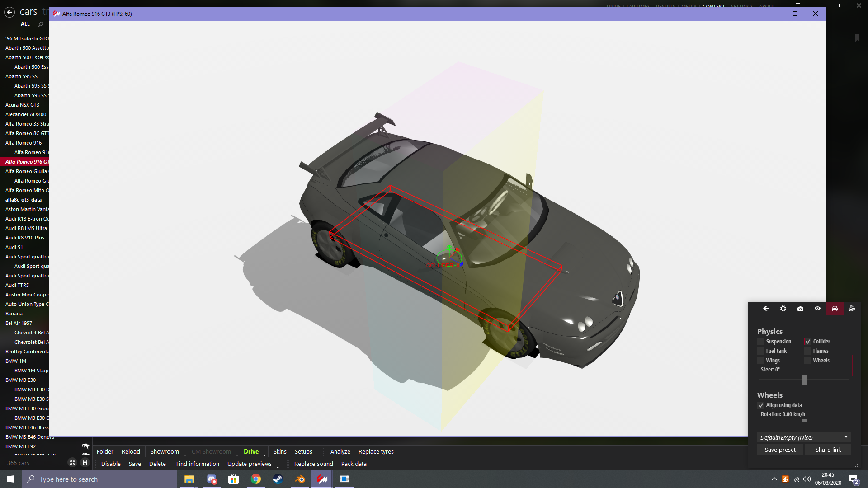Click the Save preset button

pos(780,450)
